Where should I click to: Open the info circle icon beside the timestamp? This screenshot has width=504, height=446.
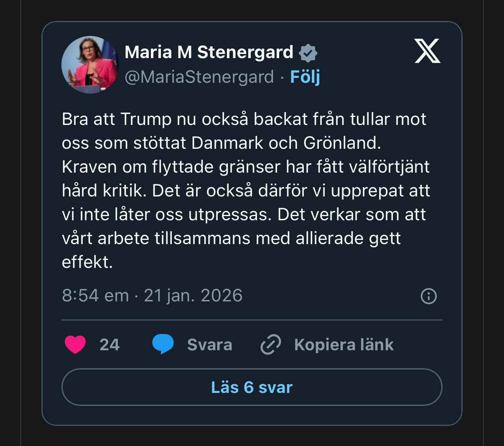(x=428, y=296)
